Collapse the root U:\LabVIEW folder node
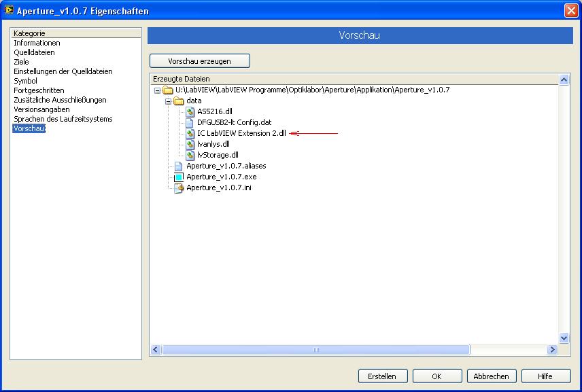Image resolution: width=582 pixels, height=392 pixels. [x=157, y=90]
